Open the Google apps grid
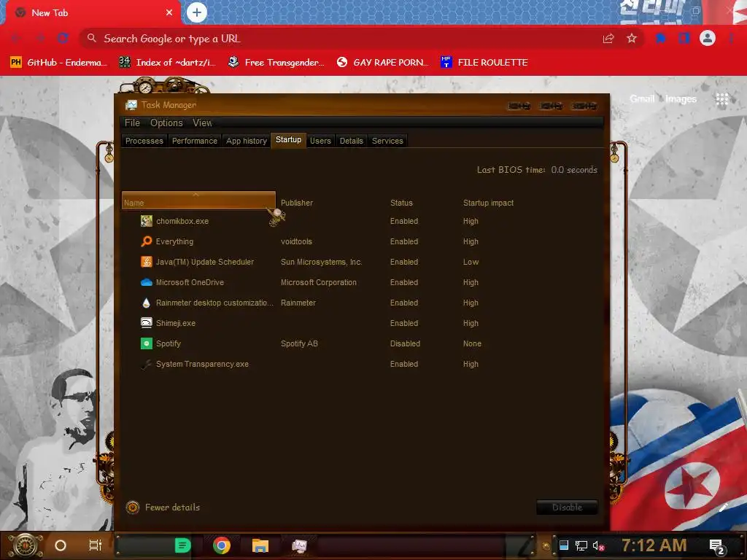 point(722,98)
